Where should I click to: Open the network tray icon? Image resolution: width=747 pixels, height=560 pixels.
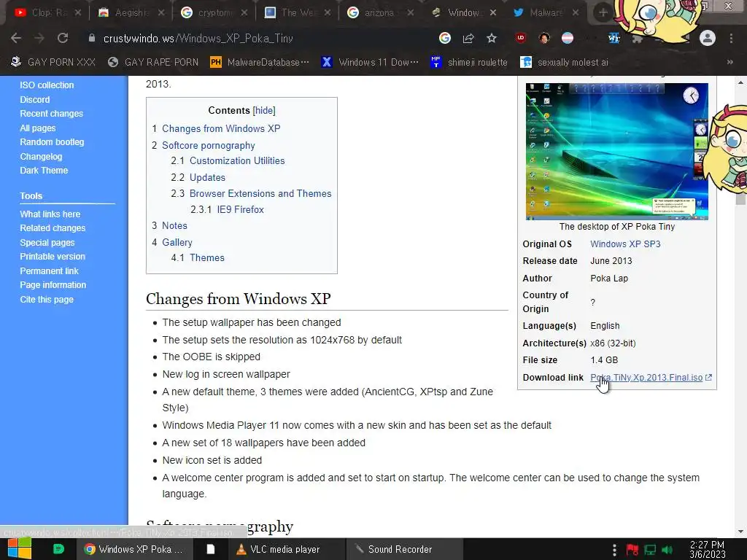tap(650, 551)
